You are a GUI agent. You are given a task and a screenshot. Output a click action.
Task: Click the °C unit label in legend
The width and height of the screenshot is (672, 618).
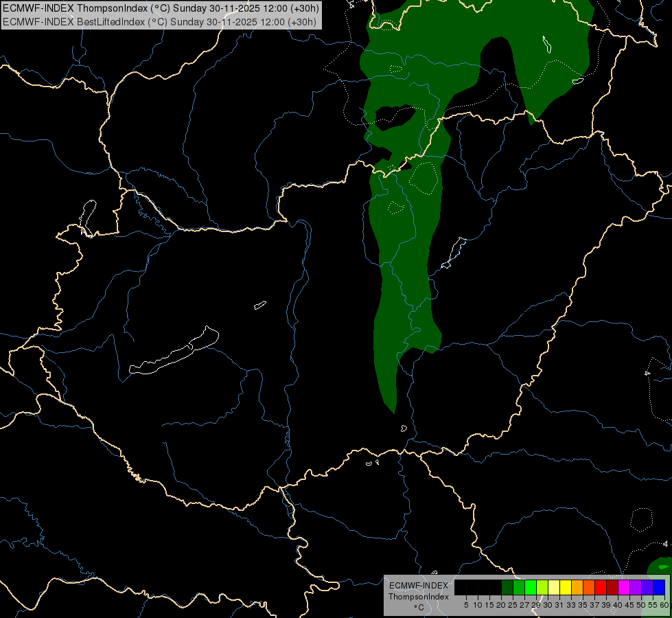[419, 607]
